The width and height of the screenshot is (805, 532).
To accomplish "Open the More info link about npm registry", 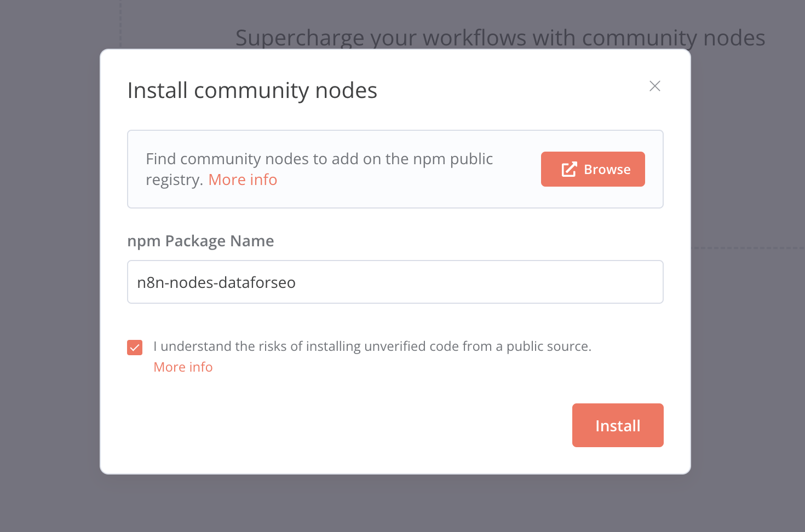I will coord(243,180).
